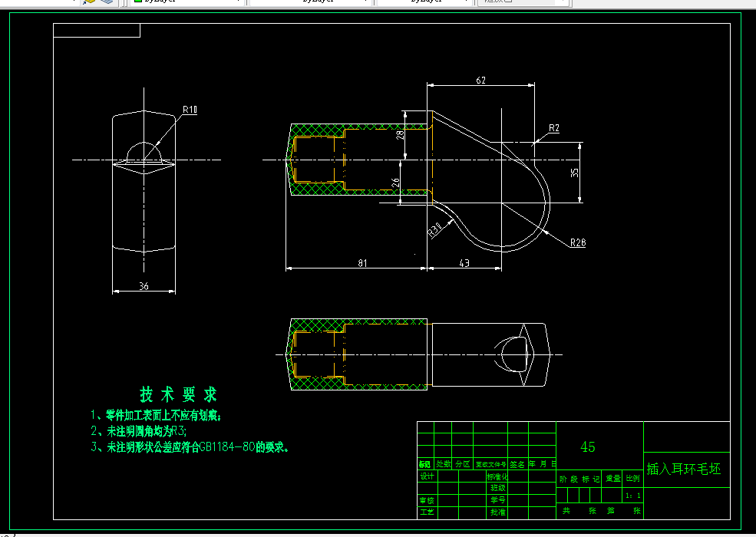Screen dimensions: 756x537
Task: Select the 43 horizontal dimension text
Action: [x=464, y=262]
